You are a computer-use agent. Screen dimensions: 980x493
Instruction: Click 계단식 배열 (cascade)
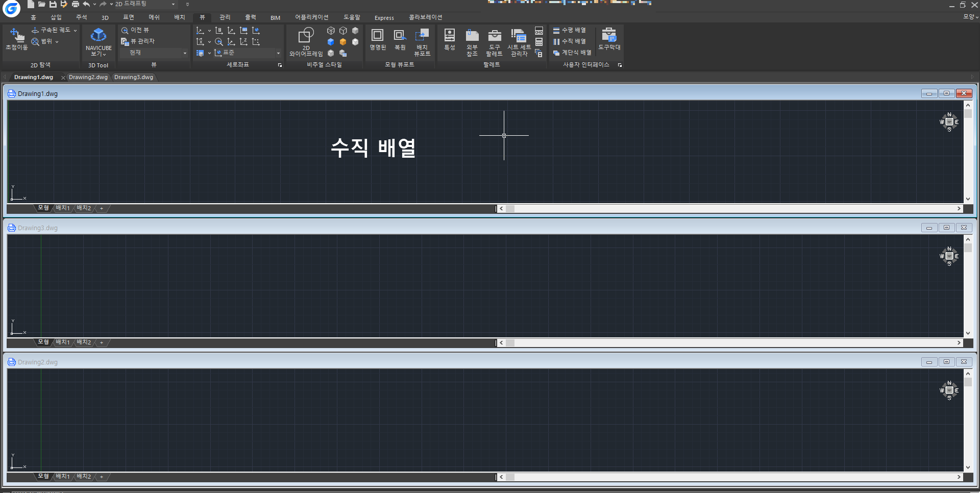(x=572, y=53)
